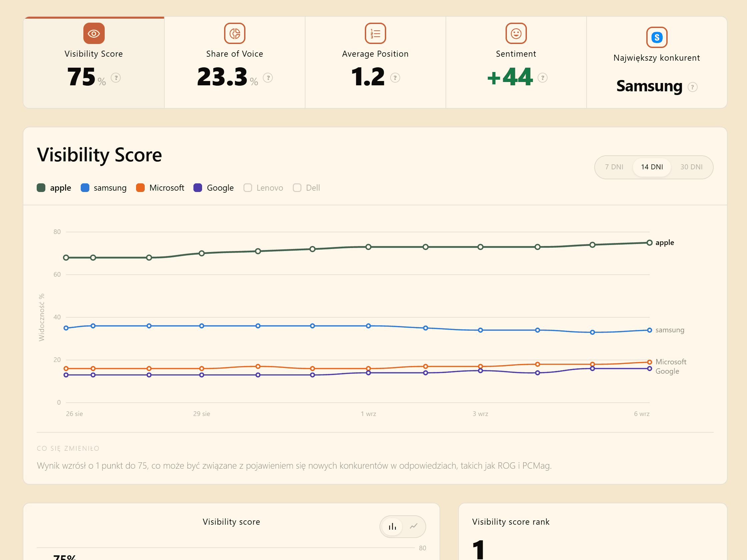Select the 30 DNI time range
Viewport: 747px width, 560px height.
coord(691,167)
